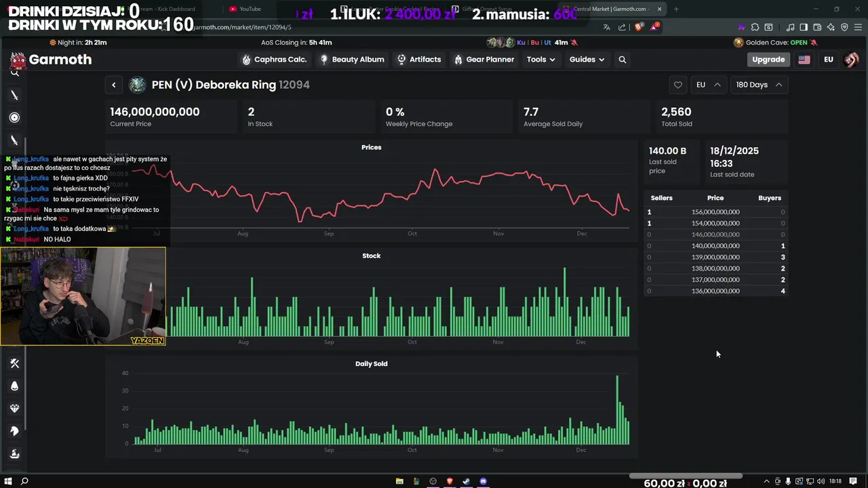Open Caphras Calc. from the navigation
The image size is (868, 488).
274,60
